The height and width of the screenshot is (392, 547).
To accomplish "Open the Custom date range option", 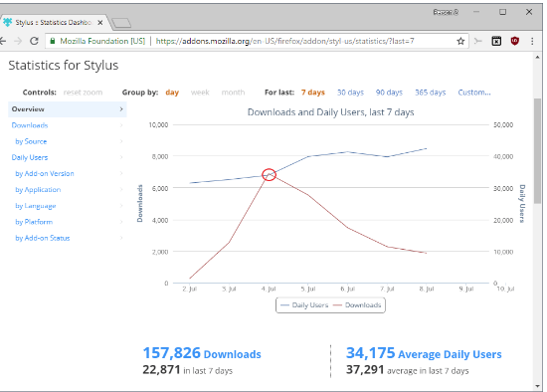I will [474, 93].
